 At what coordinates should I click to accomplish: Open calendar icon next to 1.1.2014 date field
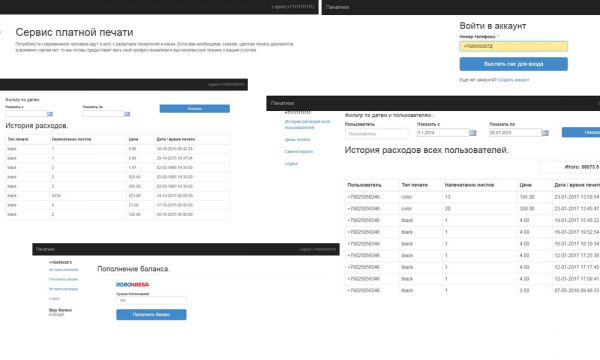pyautogui.click(x=473, y=133)
